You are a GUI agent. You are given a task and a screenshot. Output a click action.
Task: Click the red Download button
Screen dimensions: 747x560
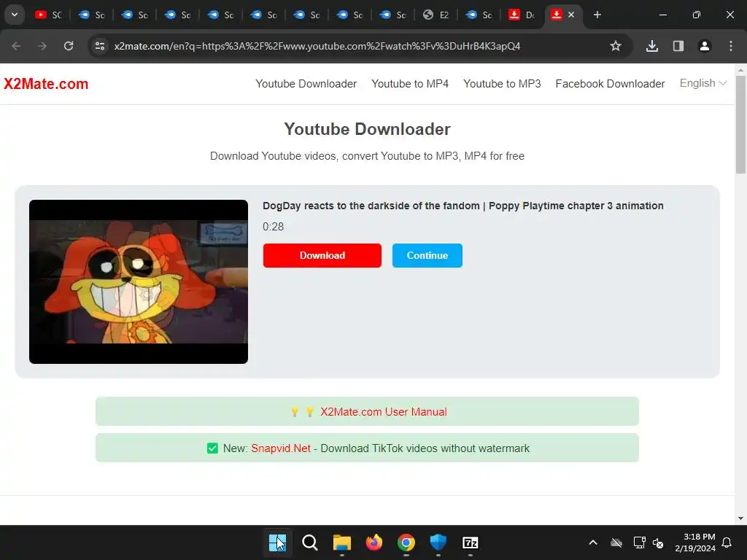[322, 256]
